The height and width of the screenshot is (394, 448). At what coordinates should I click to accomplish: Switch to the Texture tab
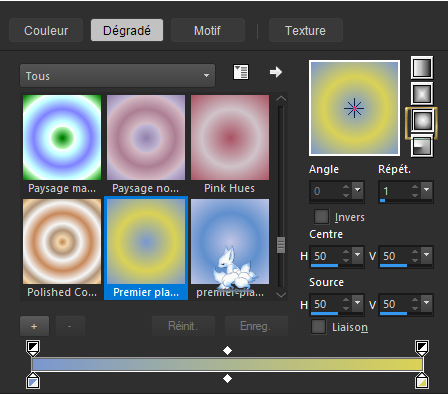click(305, 30)
